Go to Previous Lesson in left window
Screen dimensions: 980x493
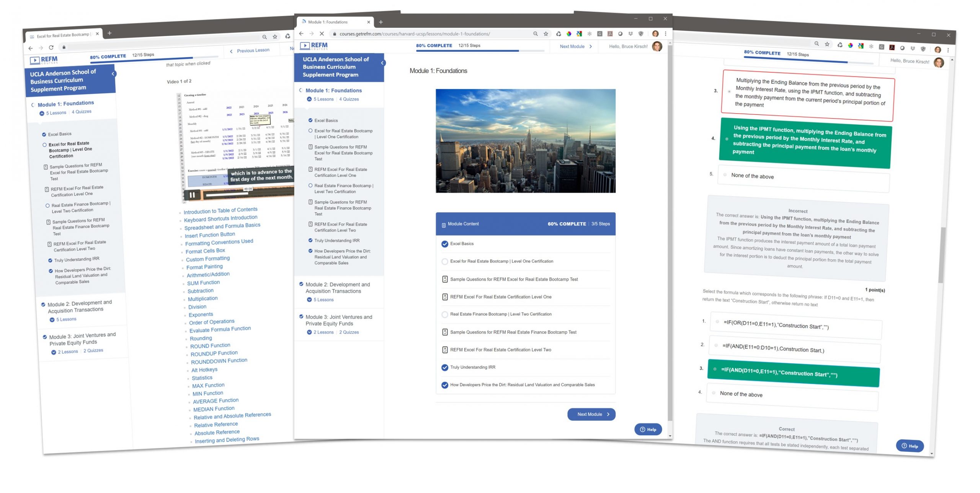(x=249, y=50)
